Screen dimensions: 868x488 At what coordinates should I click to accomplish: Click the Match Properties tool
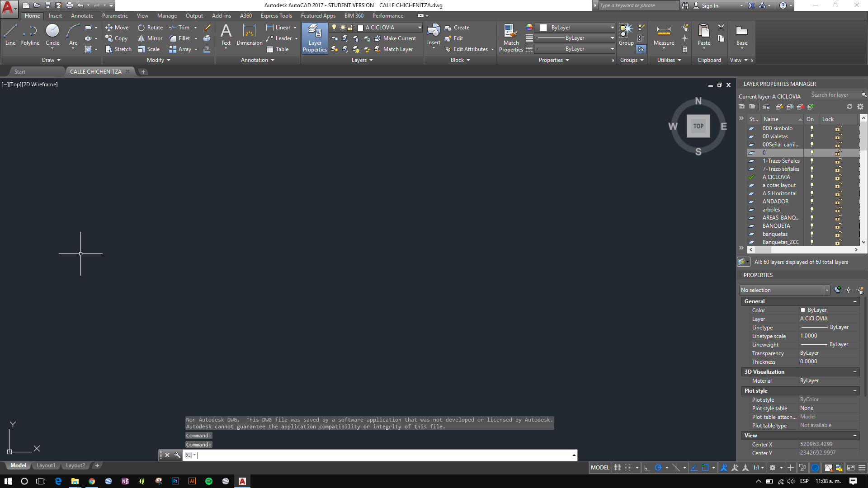point(511,38)
